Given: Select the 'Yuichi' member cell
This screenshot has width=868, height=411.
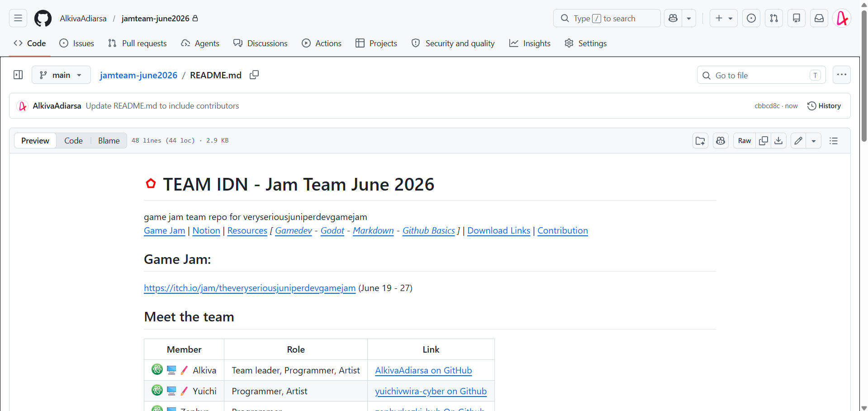Looking at the screenshot, I should click(x=184, y=391).
